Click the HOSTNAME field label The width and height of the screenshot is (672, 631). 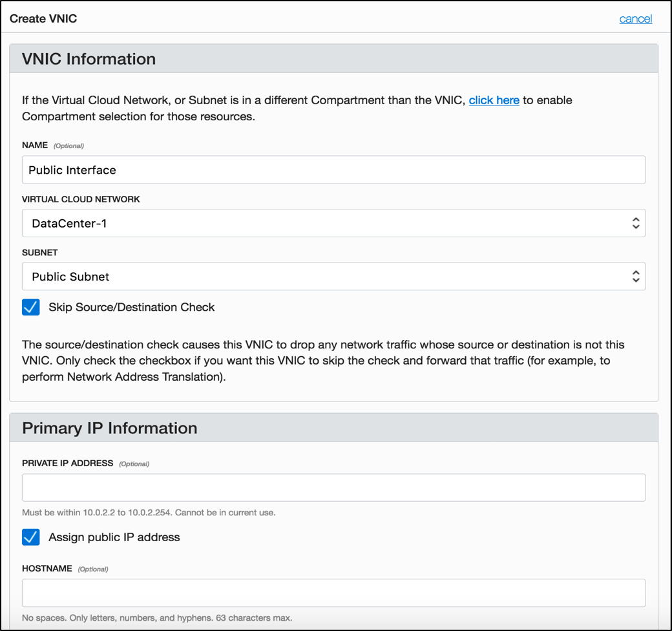(47, 569)
